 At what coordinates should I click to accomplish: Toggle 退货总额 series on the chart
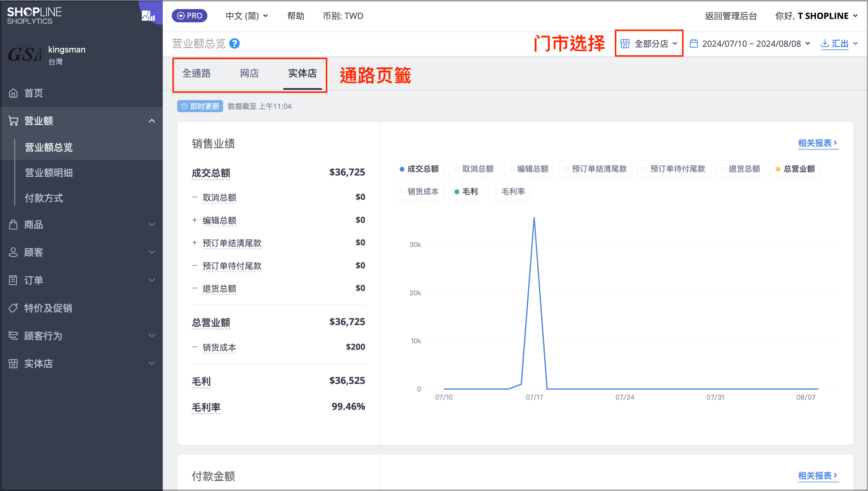tap(740, 169)
